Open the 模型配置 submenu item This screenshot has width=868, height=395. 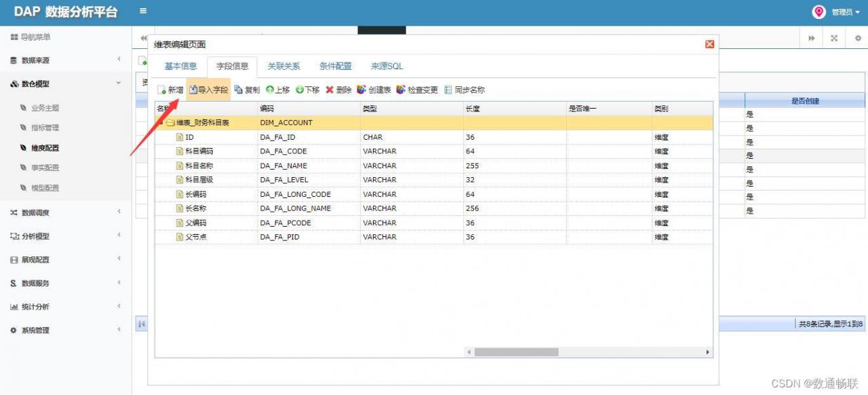click(x=45, y=188)
